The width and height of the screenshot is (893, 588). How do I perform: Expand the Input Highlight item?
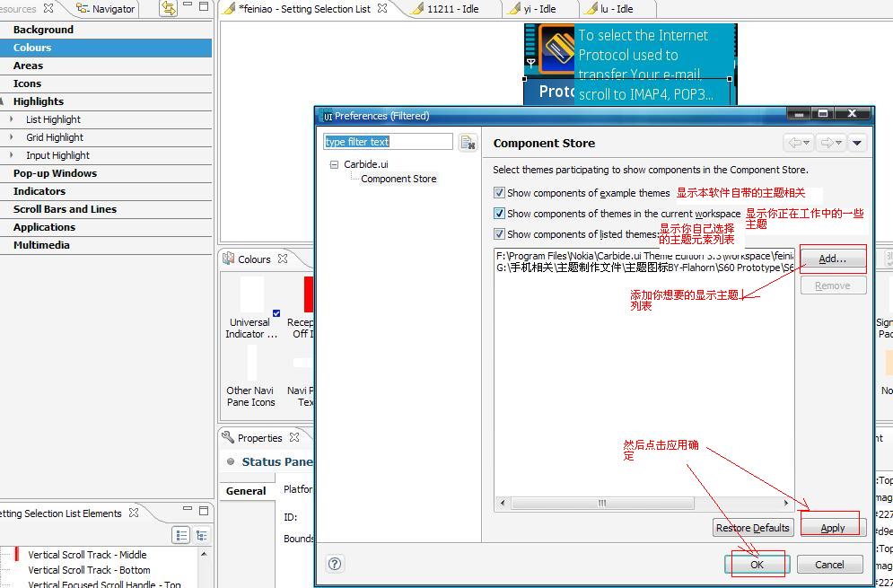12,155
